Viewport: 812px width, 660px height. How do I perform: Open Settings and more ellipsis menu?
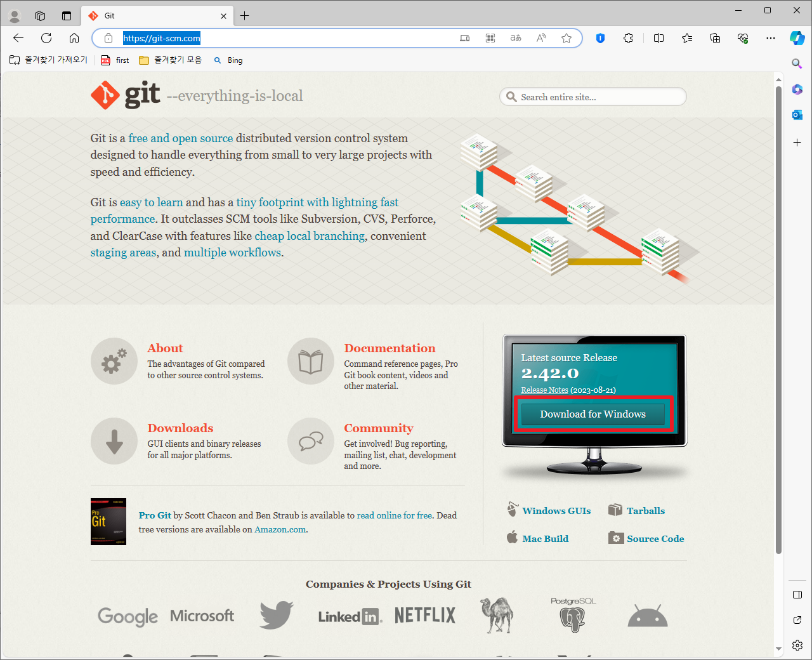point(771,38)
